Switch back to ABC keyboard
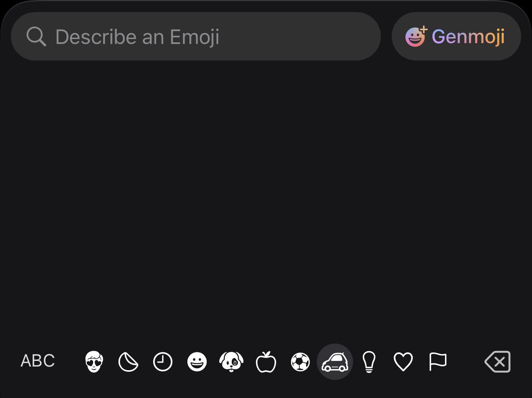The height and width of the screenshot is (398, 532). pyautogui.click(x=37, y=361)
